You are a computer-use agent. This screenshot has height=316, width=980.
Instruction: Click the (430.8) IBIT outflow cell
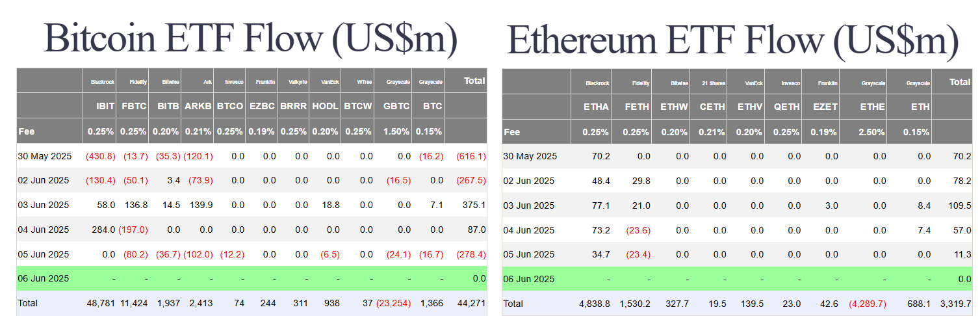pyautogui.click(x=100, y=156)
